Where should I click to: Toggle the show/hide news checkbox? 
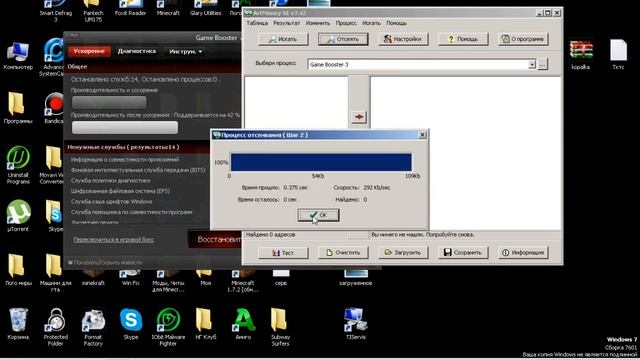pyautogui.click(x=70, y=262)
